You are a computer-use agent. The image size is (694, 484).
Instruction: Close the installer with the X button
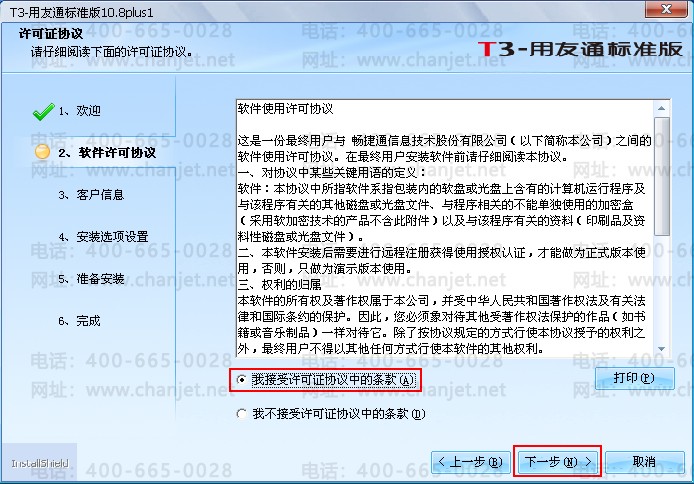tap(666, 9)
